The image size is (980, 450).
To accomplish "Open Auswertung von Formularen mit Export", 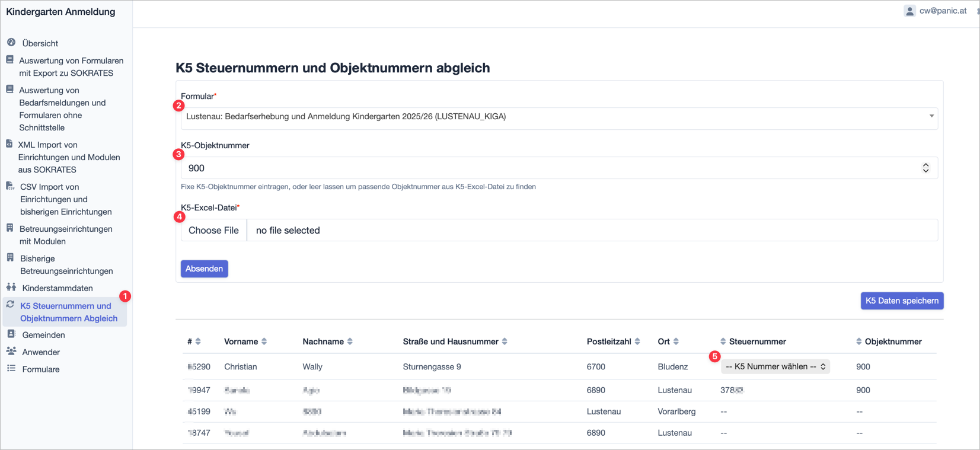I will (x=71, y=67).
